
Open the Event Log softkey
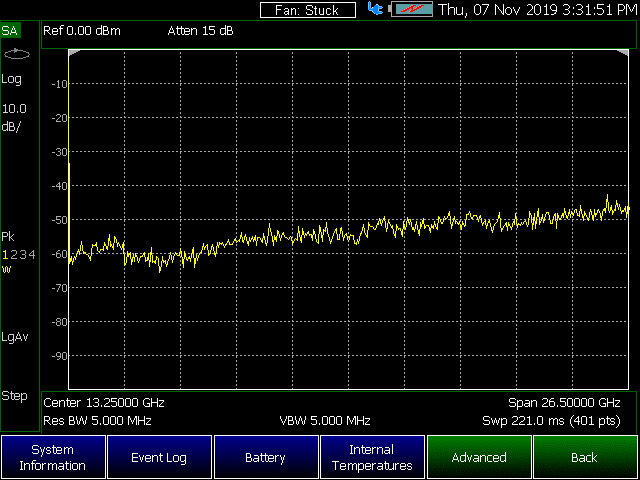(x=159, y=457)
